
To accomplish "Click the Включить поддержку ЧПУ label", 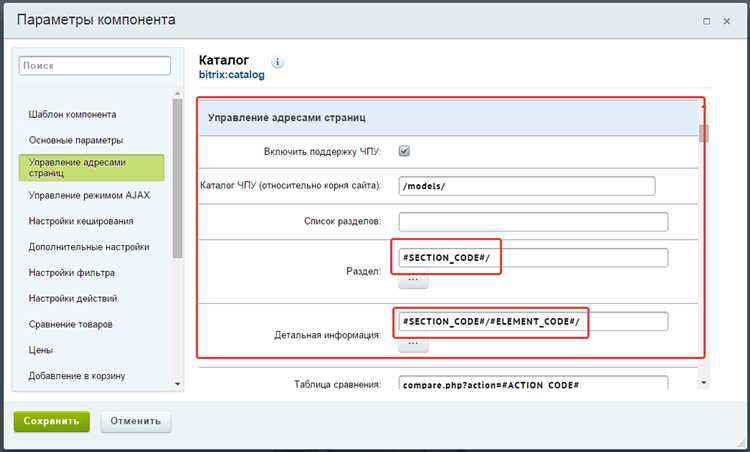I will click(322, 152).
